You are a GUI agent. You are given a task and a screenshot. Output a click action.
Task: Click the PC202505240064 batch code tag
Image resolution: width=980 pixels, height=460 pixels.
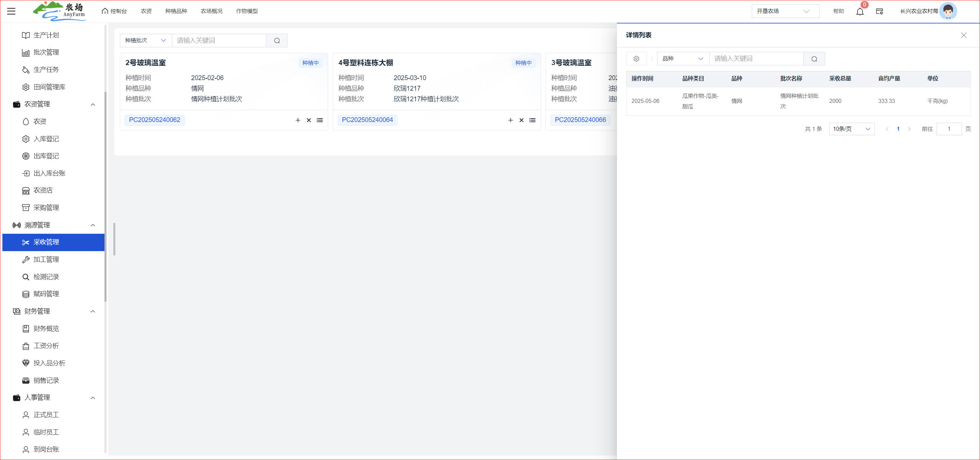coord(367,120)
